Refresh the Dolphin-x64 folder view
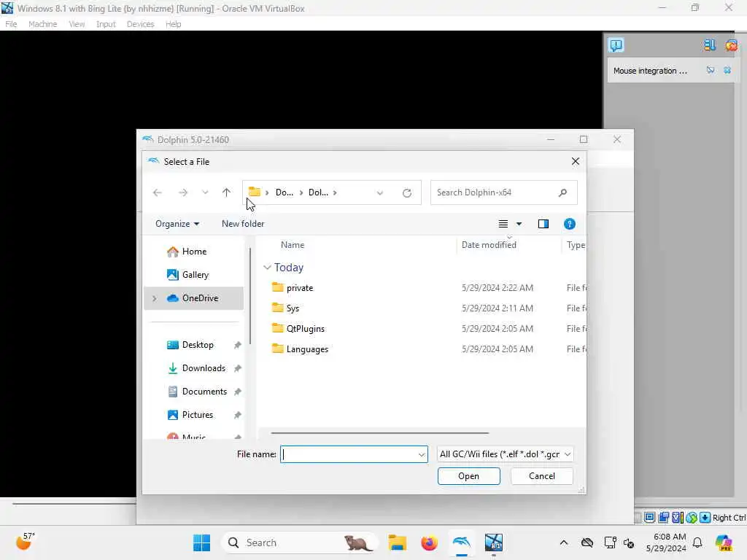The height and width of the screenshot is (560, 747). pos(407,192)
